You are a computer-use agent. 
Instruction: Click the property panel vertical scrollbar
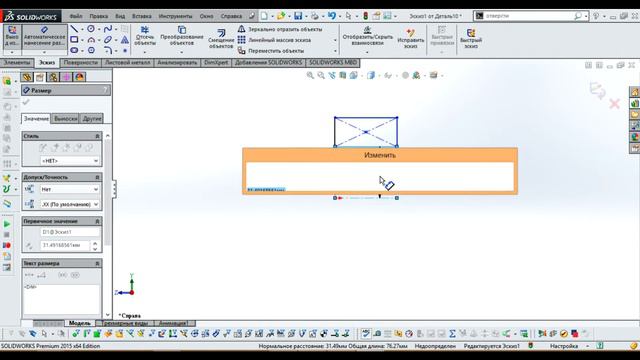[108, 192]
